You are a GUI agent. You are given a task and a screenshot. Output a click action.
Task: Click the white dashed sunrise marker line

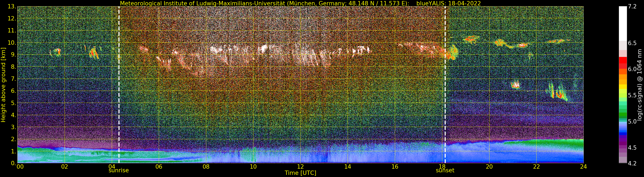pos(119,85)
